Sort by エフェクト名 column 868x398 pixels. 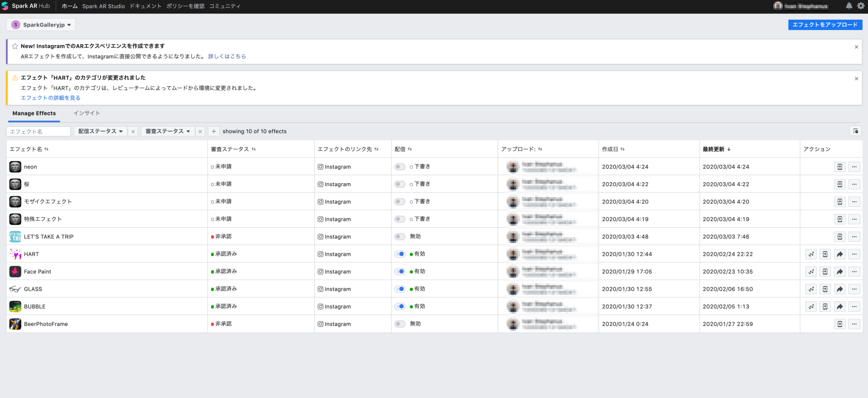tap(29, 149)
